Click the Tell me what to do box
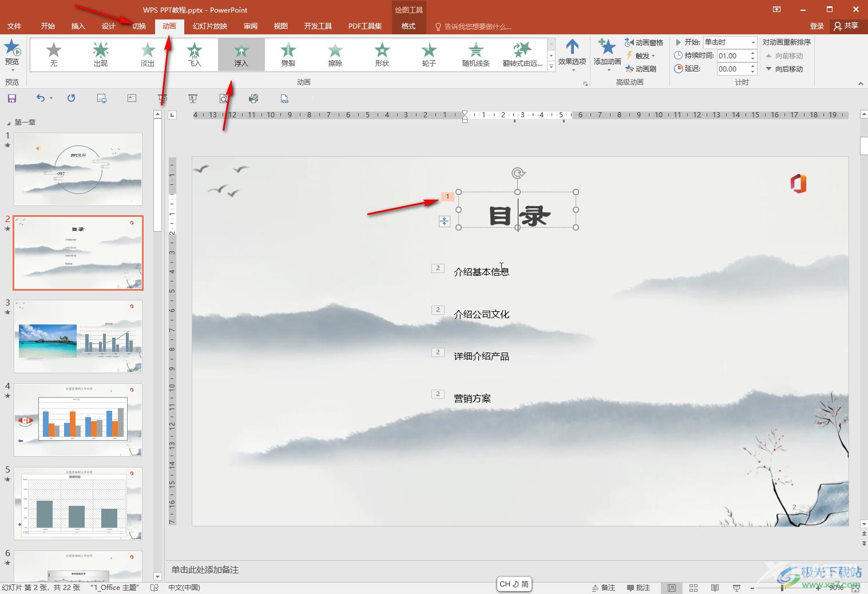This screenshot has width=868, height=594. point(474,26)
